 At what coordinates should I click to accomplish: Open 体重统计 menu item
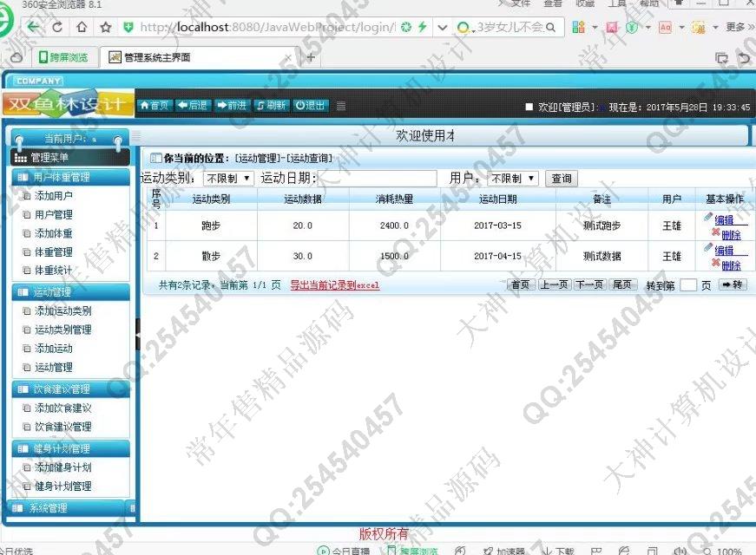54,271
